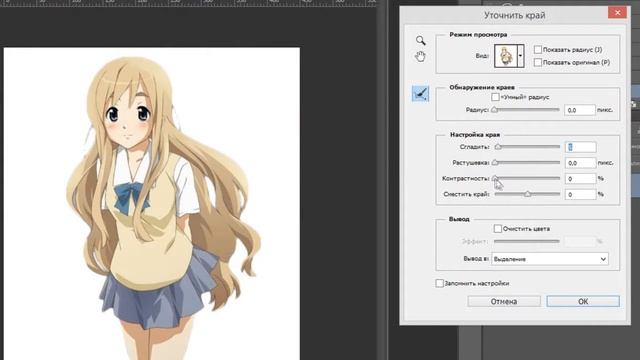Select the Hand tool in the dialog
The height and width of the screenshot is (360, 640).
tap(420, 56)
